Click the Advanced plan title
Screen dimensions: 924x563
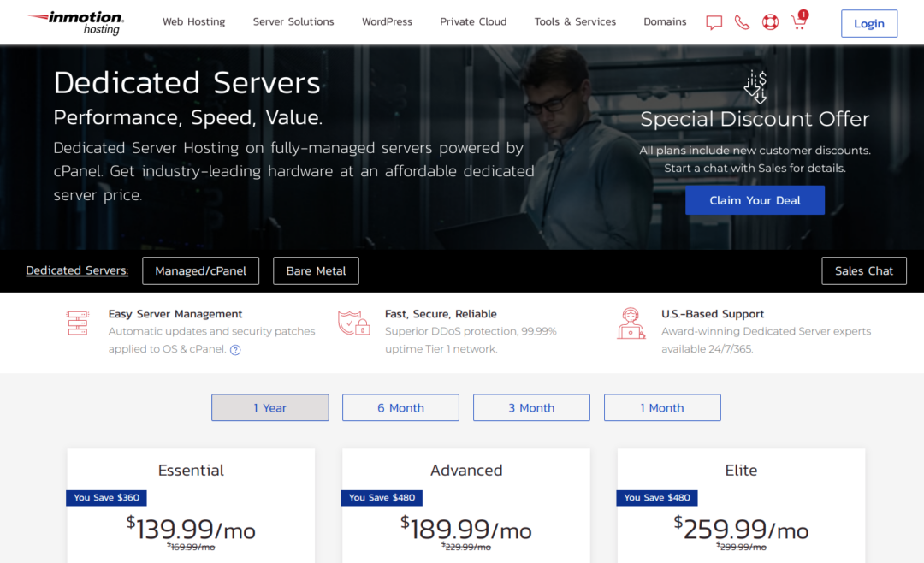[x=466, y=471]
